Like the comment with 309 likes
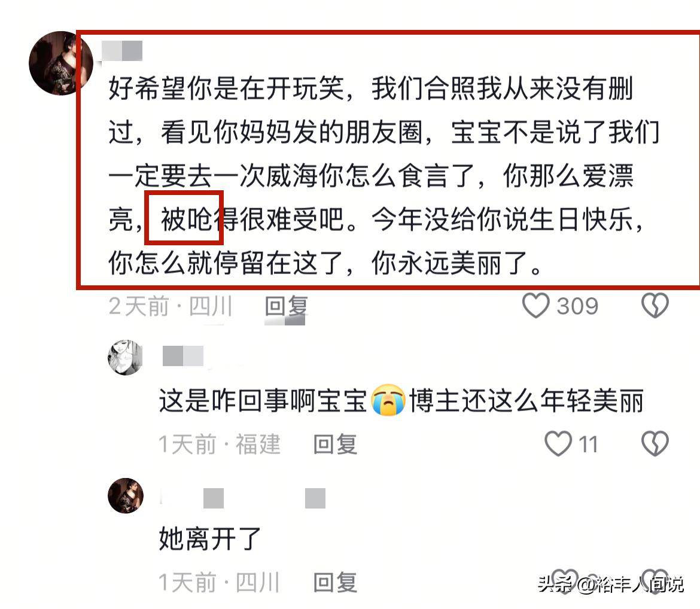Viewport: 700px width, 609px height. tap(535, 306)
